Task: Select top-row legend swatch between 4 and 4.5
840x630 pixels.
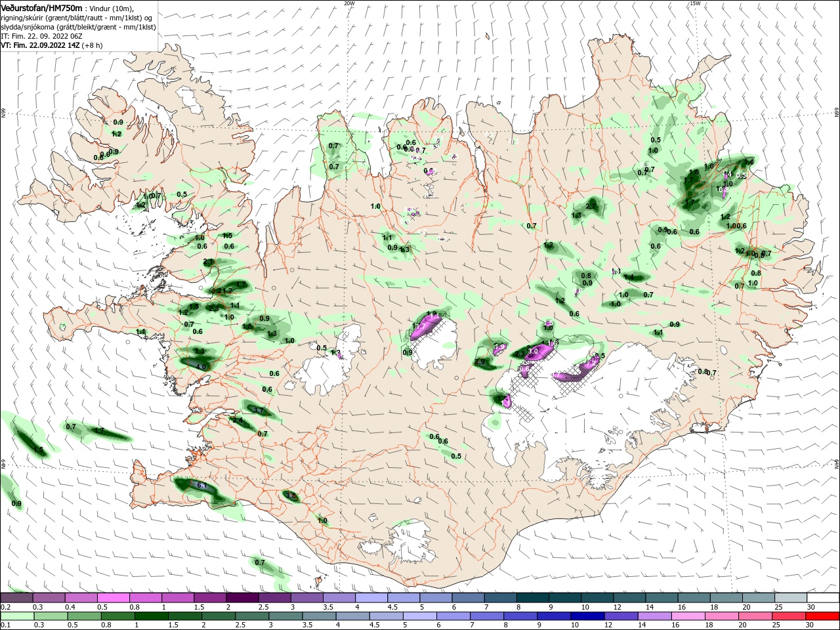Action: click(371, 598)
